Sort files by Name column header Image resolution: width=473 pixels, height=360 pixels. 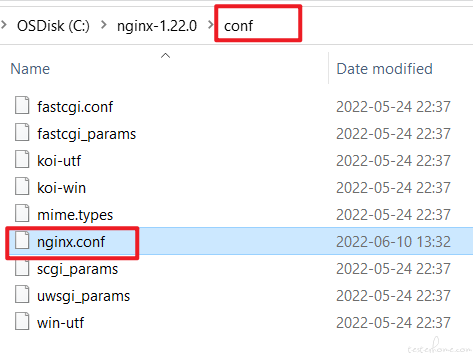coord(30,69)
